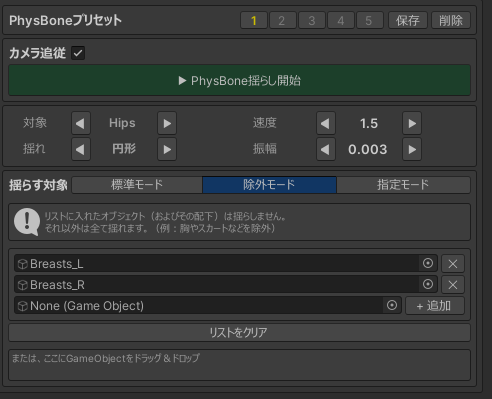Toggle the カメラ追従 checkbox
This screenshot has height=399, width=492.
tap(78, 53)
